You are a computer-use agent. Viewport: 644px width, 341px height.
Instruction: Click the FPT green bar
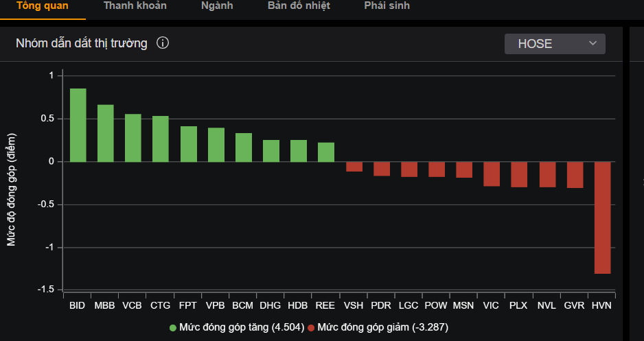(x=188, y=144)
